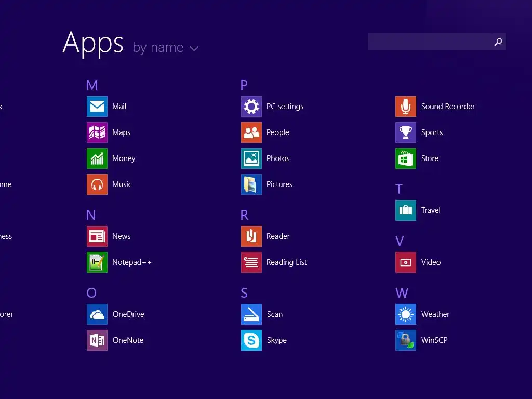The image size is (532, 399).
Task: Click the 'Reader' text label
Action: 278,236
